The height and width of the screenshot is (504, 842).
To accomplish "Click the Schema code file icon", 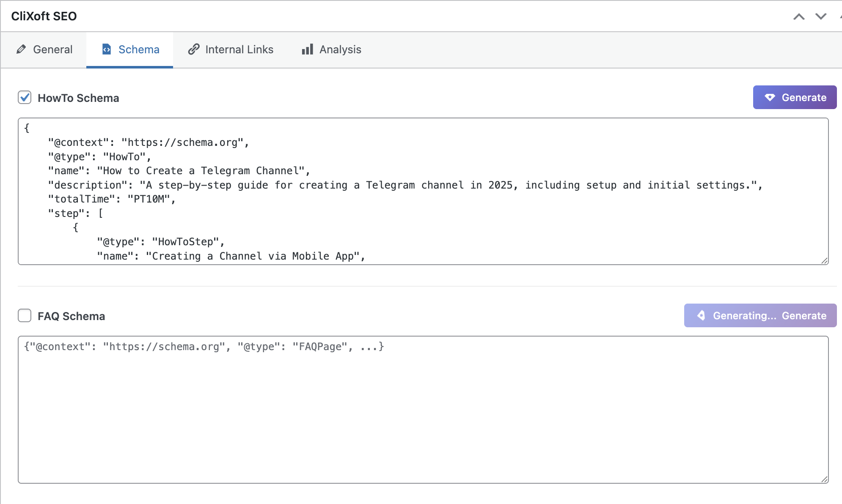I will [x=107, y=49].
